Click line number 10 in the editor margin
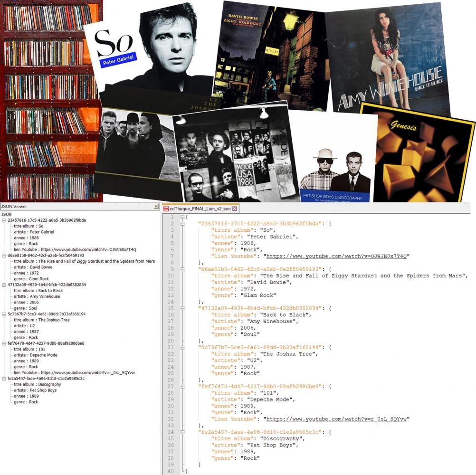This screenshot has width=476, height=475. (x=171, y=276)
